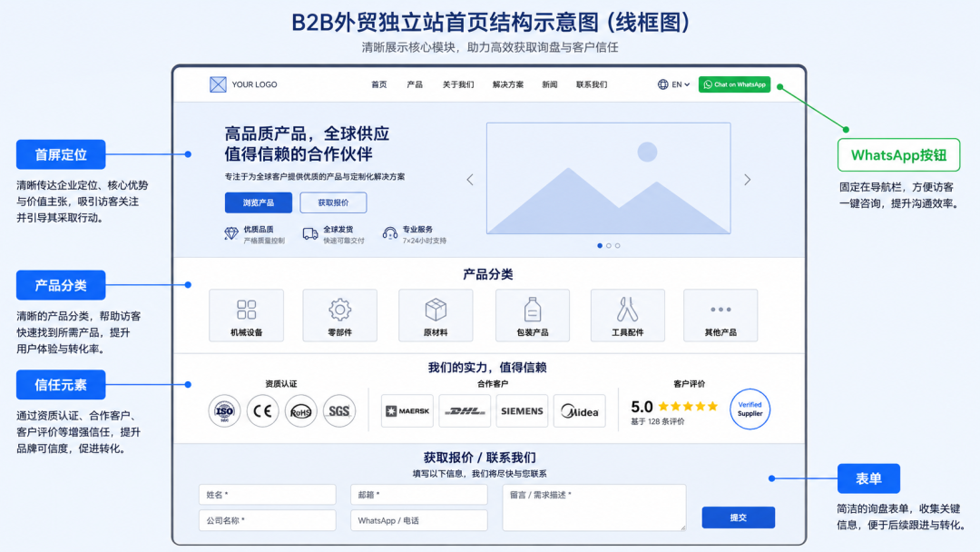
Task: Click the 提交 submit button
Action: tap(738, 517)
